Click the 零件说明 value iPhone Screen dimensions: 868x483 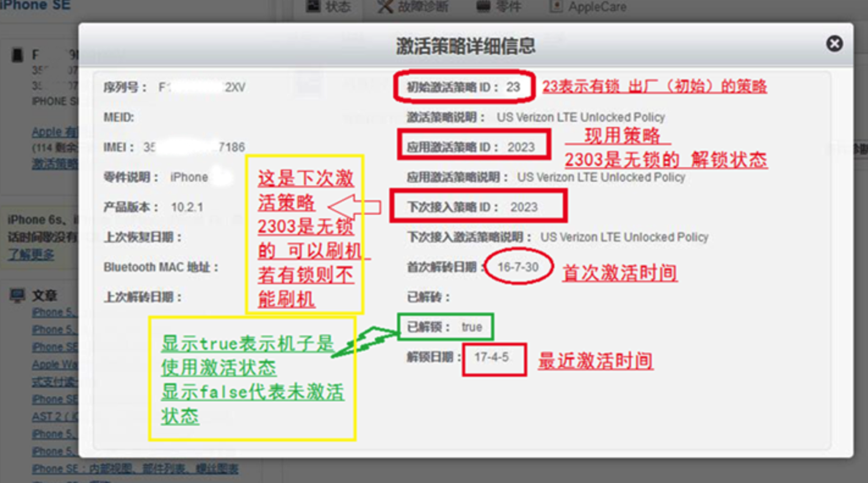coord(189,177)
